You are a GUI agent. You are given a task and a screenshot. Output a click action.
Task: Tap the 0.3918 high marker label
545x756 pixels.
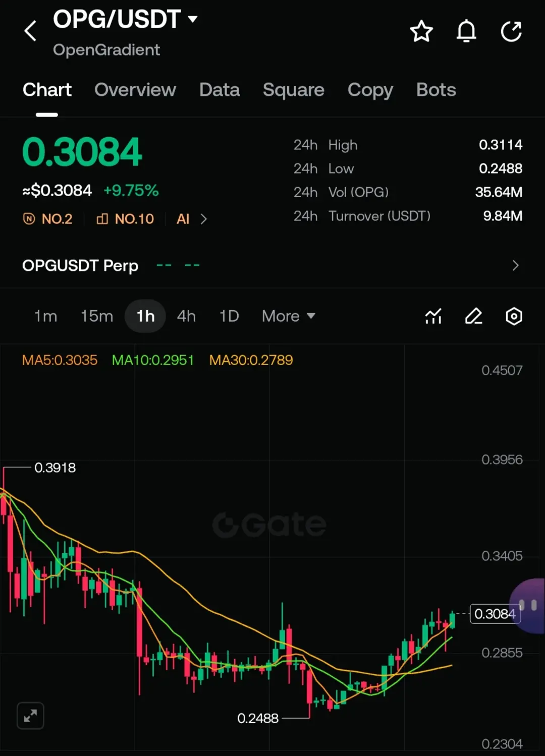[55, 468]
